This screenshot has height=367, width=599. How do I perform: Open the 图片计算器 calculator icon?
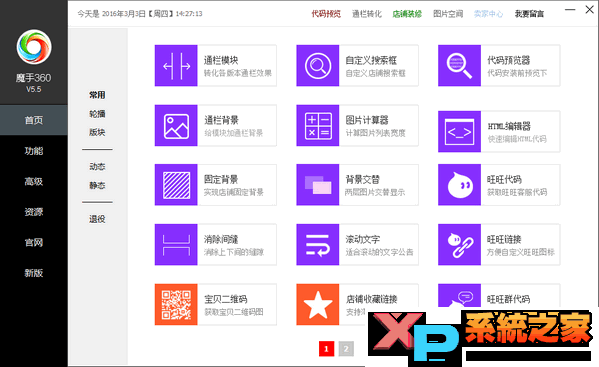point(318,126)
